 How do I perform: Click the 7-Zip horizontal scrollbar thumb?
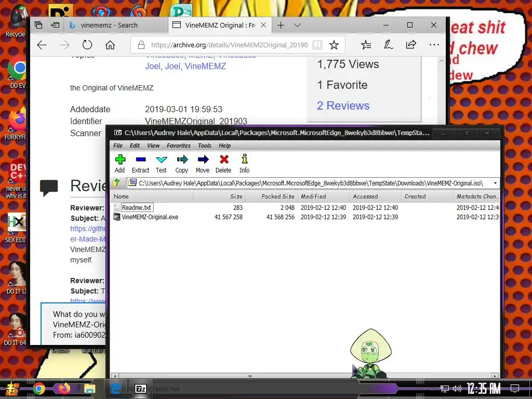pos(250,376)
